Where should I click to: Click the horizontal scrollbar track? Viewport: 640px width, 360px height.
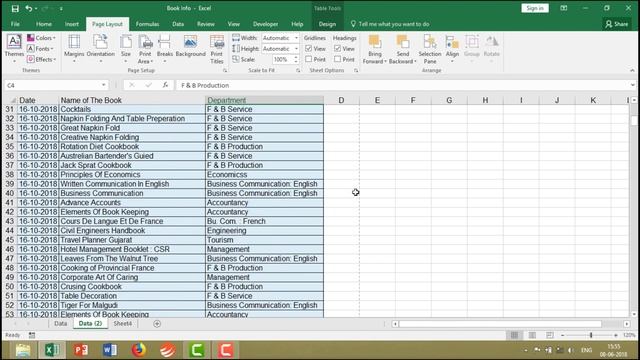point(510,324)
